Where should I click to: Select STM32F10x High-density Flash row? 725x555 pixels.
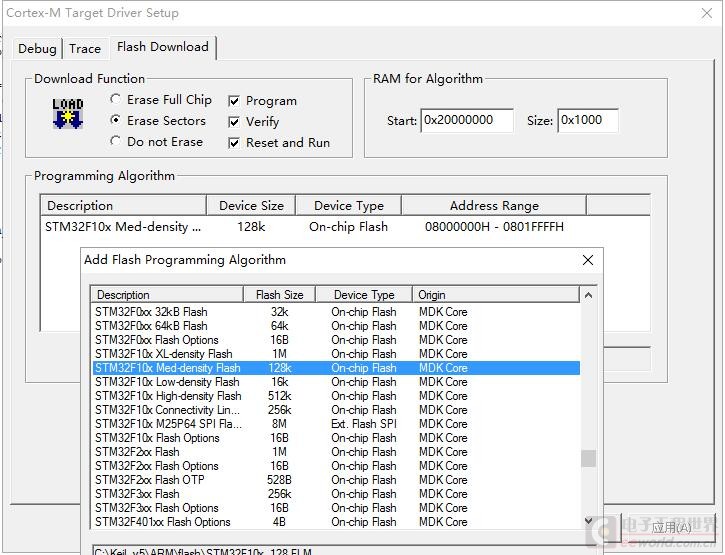click(x=336, y=396)
